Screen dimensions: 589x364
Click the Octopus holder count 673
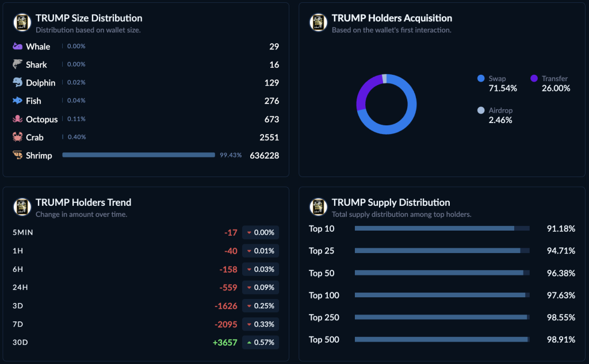pyautogui.click(x=271, y=120)
